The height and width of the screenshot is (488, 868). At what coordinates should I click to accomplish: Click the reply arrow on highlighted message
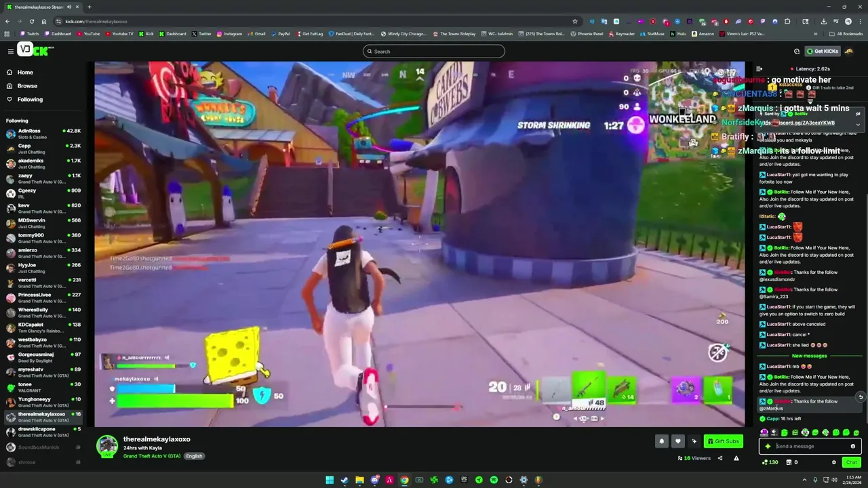861,397
